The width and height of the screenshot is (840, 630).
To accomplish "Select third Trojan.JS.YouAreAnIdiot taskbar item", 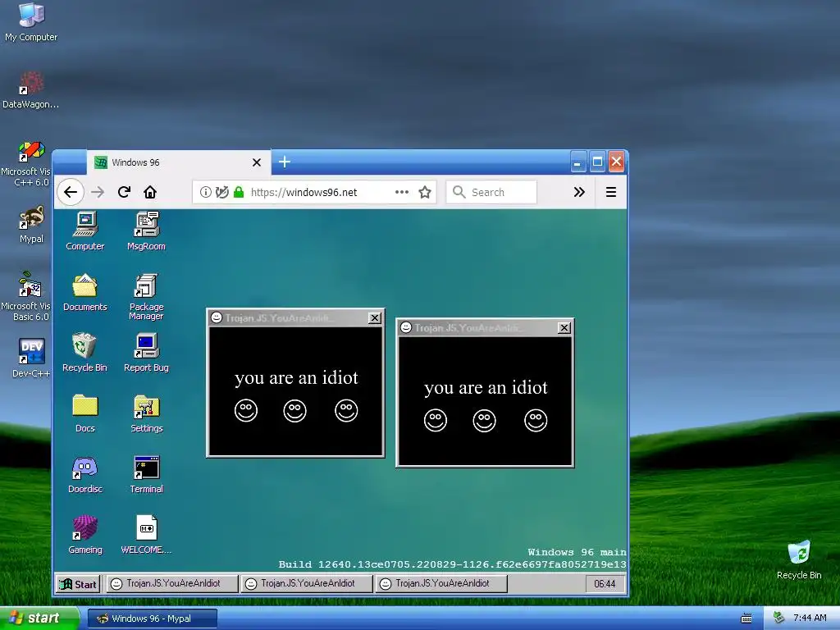I will tap(441, 583).
